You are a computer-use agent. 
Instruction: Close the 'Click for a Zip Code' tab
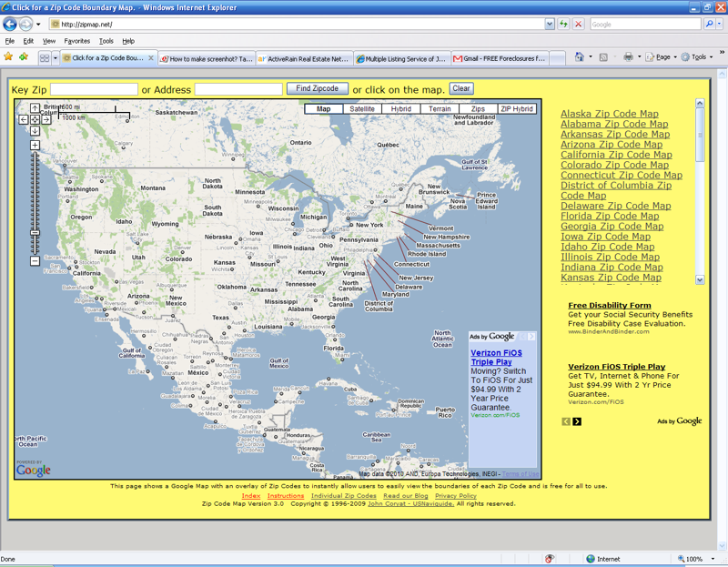(x=151, y=58)
